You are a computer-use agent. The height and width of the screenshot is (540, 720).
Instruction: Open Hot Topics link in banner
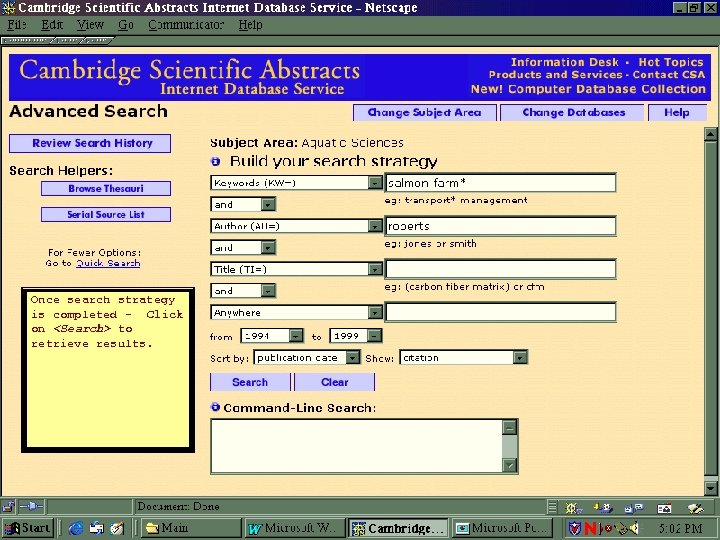(x=671, y=62)
